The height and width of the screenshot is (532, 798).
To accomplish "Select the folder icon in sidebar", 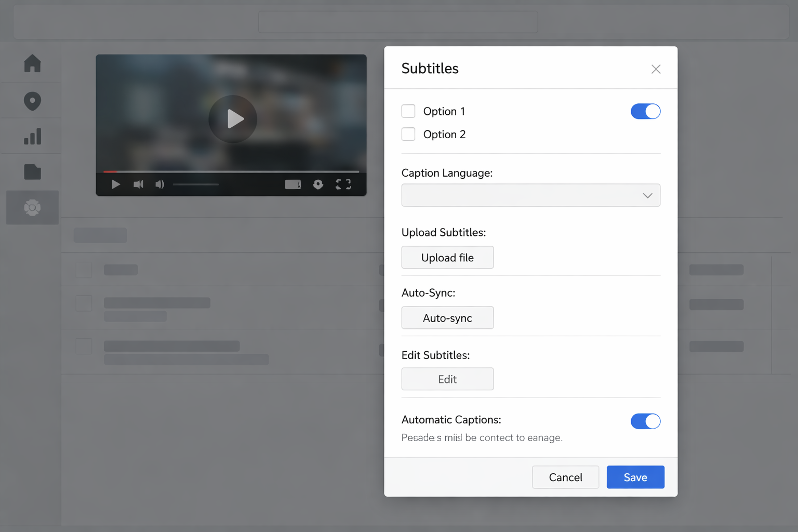I will pos(32,172).
